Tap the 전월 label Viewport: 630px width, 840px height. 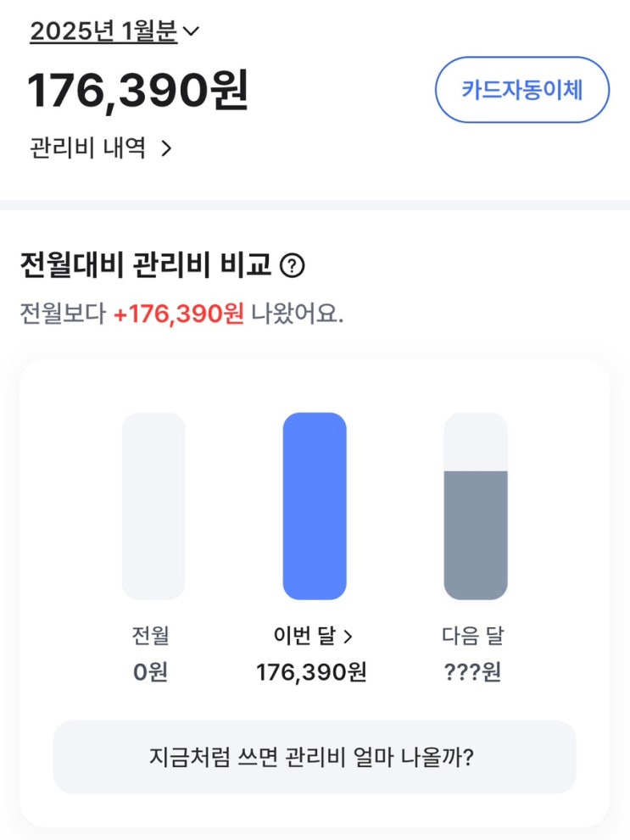(x=151, y=635)
